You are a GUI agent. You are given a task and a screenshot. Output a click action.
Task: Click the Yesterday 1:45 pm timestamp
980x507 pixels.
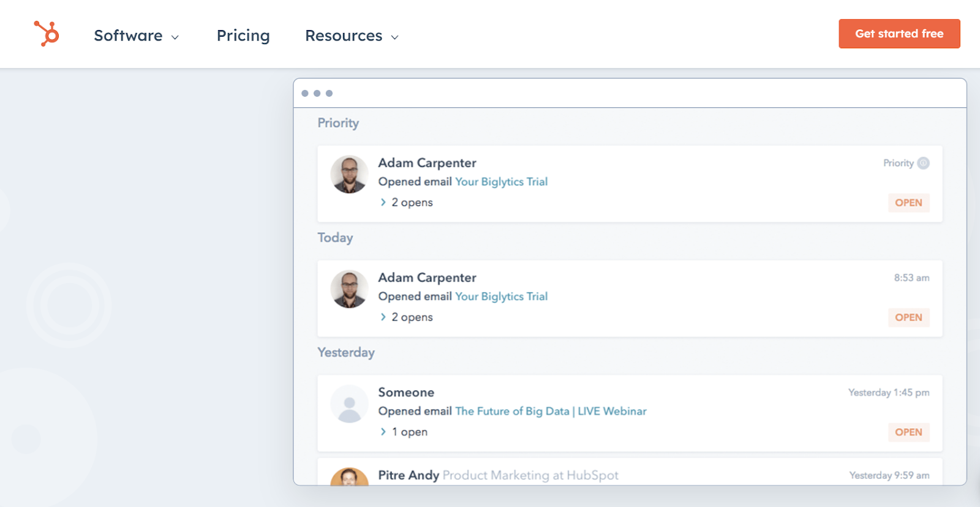(889, 392)
